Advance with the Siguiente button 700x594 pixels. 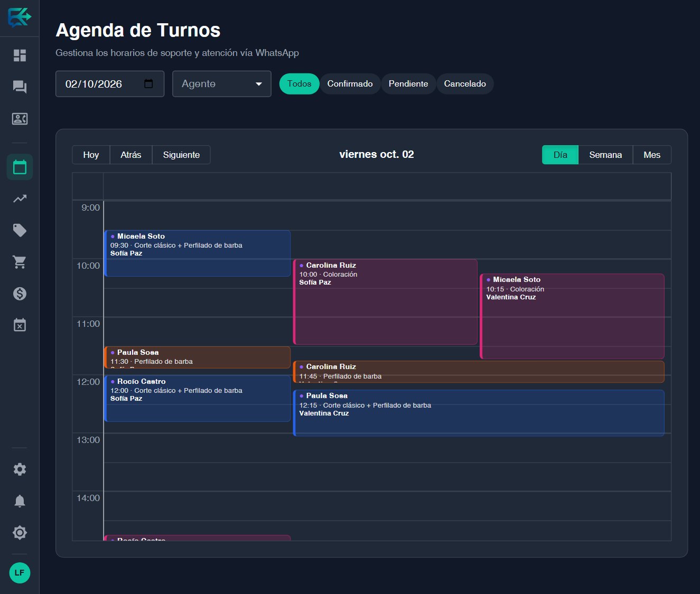pyautogui.click(x=181, y=155)
